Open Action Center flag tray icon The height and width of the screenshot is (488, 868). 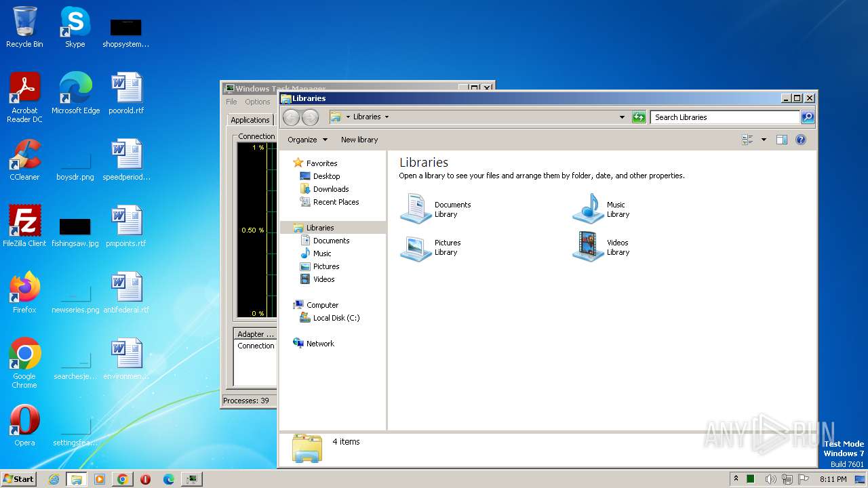tap(804, 479)
